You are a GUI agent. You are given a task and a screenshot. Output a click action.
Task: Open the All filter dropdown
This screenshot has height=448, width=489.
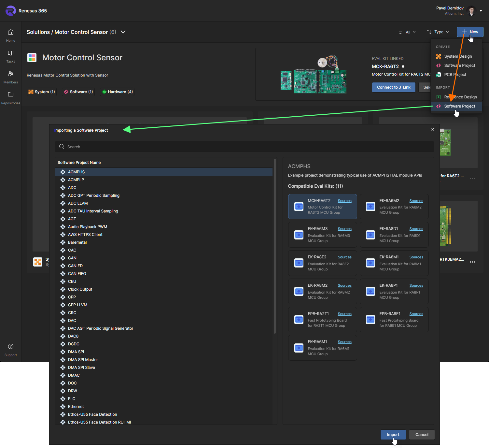coord(407,32)
